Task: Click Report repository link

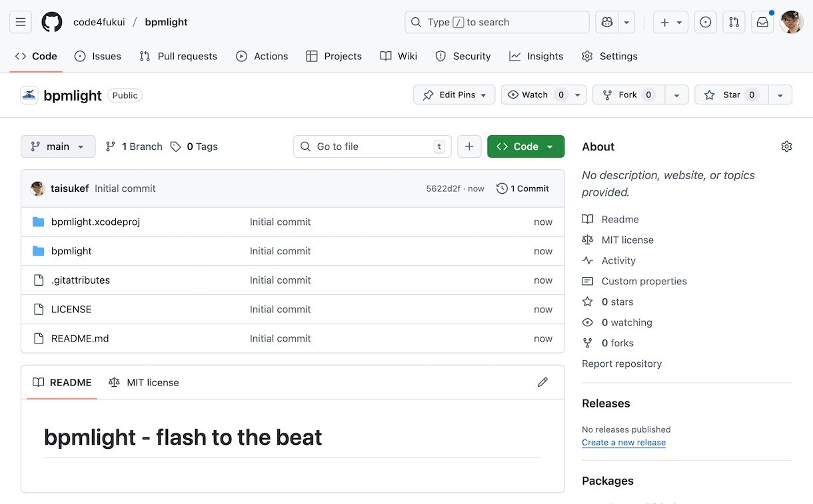Action: tap(622, 364)
